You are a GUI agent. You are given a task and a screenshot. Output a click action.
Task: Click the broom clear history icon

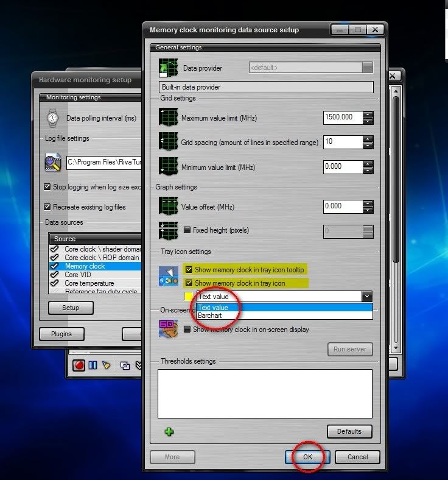(x=107, y=365)
